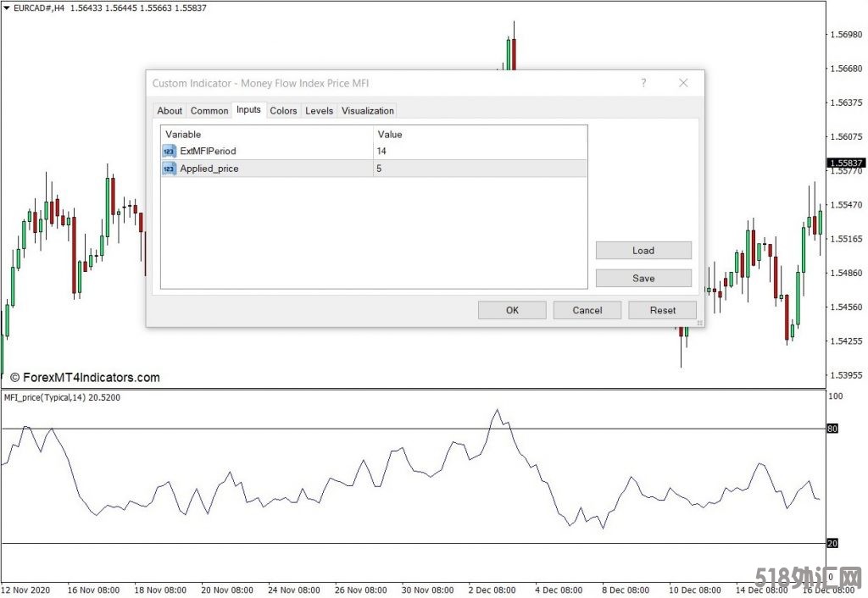868x598 pixels.
Task: Reset inputs with the Reset button
Action: [662, 310]
